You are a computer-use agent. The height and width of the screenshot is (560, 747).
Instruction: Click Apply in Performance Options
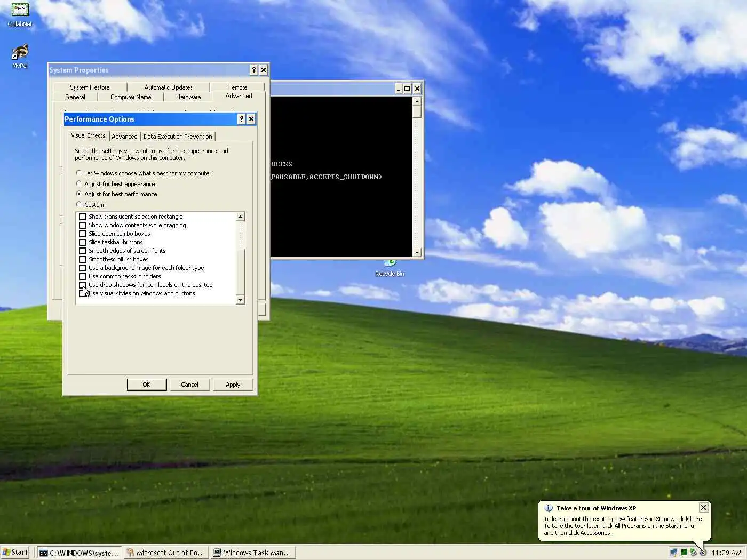(x=233, y=385)
